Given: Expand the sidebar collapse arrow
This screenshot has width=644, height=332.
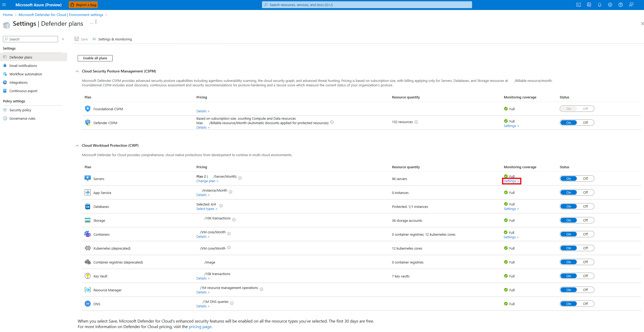Looking at the screenshot, I should pos(63,39).
